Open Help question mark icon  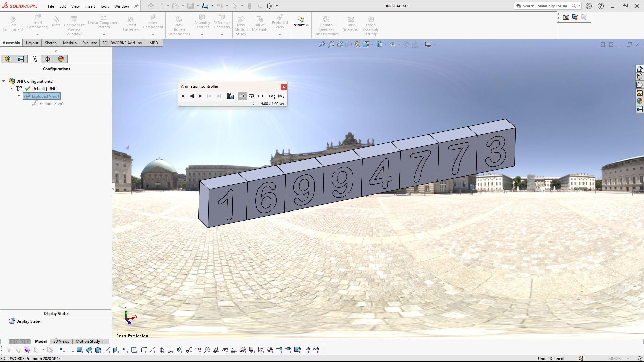601,6
